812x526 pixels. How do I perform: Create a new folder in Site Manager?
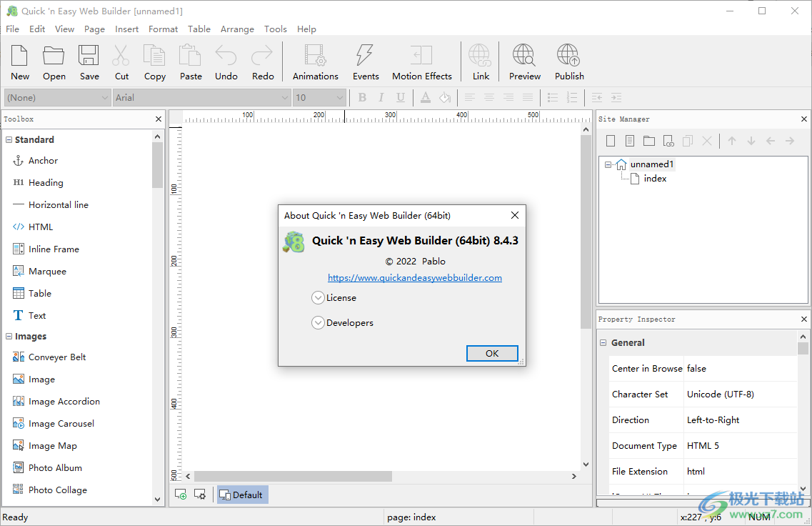(648, 140)
